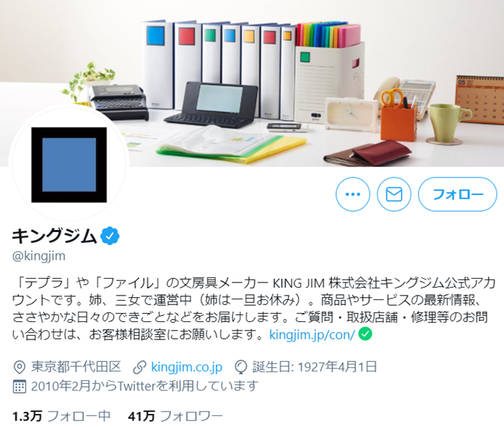This screenshot has height=427, width=504.
Task: Open the header banner image
Action: (x=252, y=83)
